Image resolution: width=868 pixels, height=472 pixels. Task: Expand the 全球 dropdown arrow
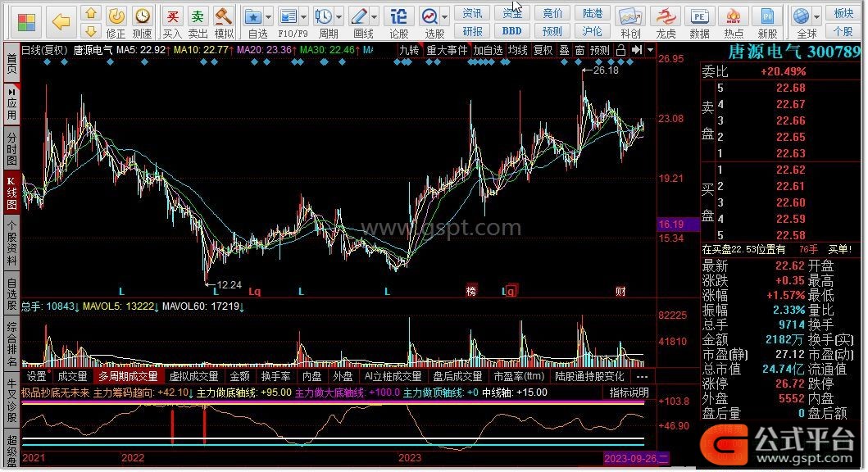coord(816,17)
